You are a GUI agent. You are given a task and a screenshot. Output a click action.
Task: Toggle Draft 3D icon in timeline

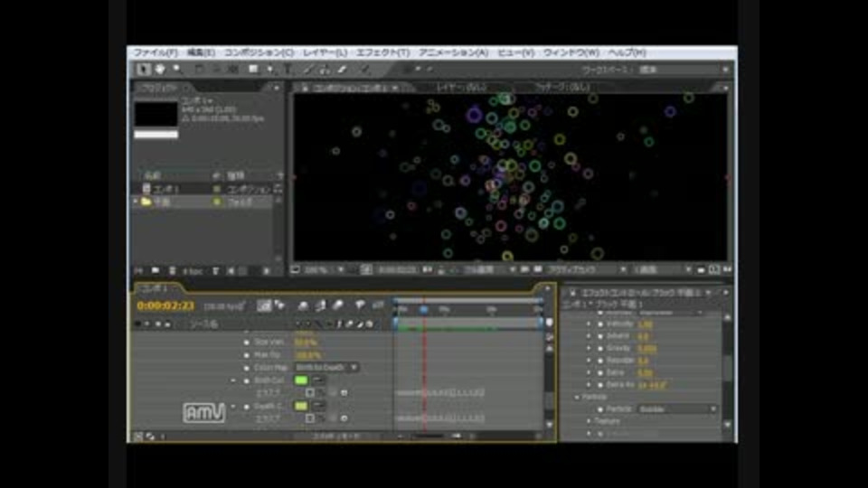[x=279, y=305]
